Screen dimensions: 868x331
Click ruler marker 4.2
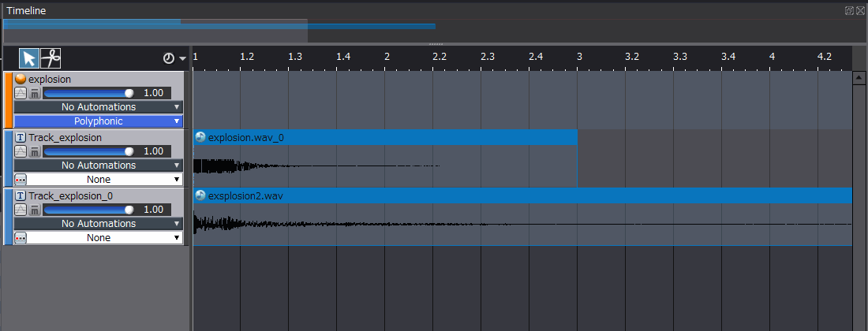[825, 57]
